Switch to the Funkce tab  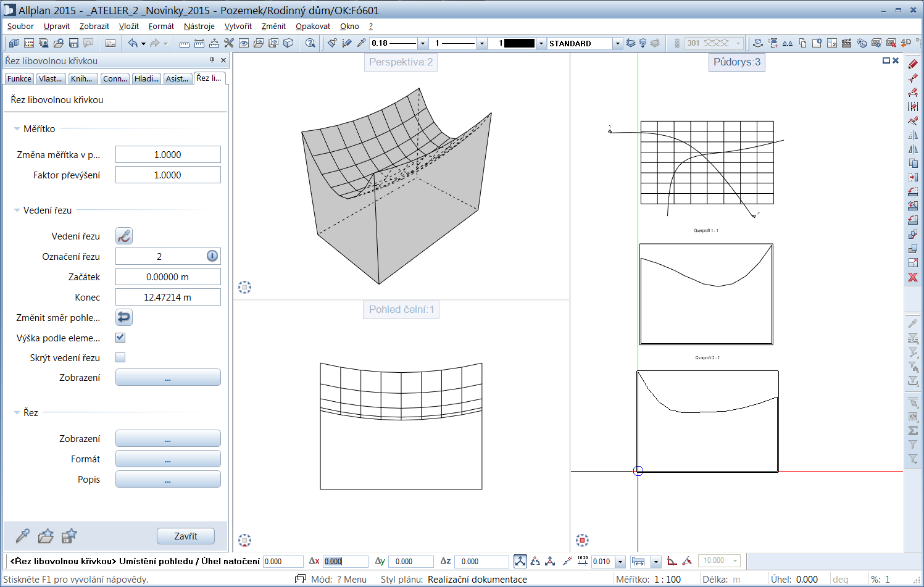(x=19, y=78)
